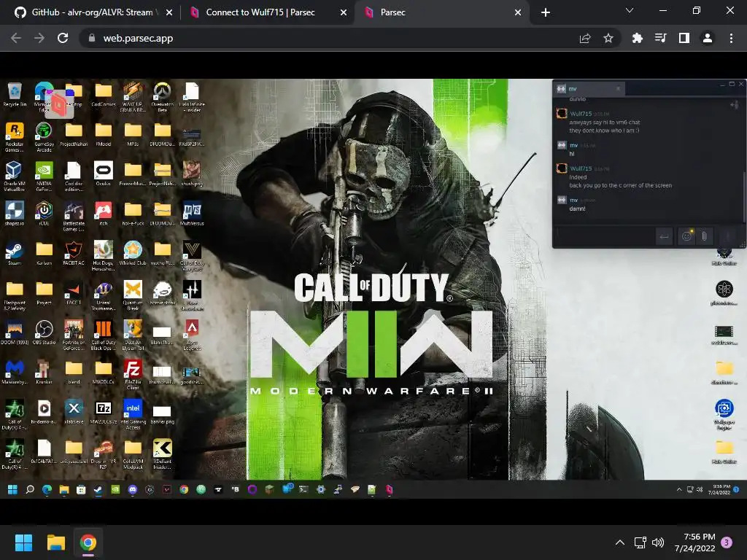Switch to Connect to Wulf715 Parsec tab

[268, 12]
